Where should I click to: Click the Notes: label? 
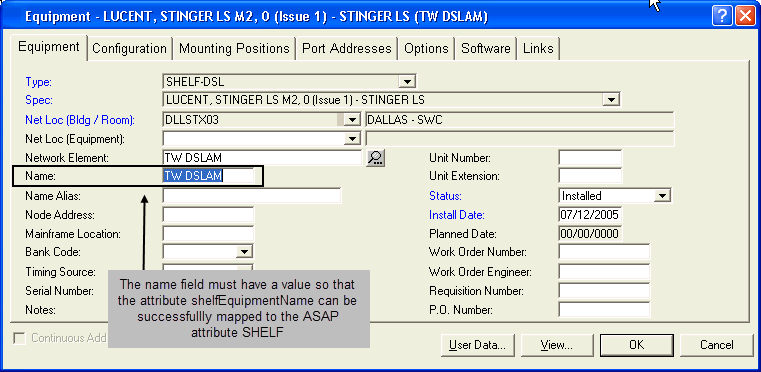40,310
